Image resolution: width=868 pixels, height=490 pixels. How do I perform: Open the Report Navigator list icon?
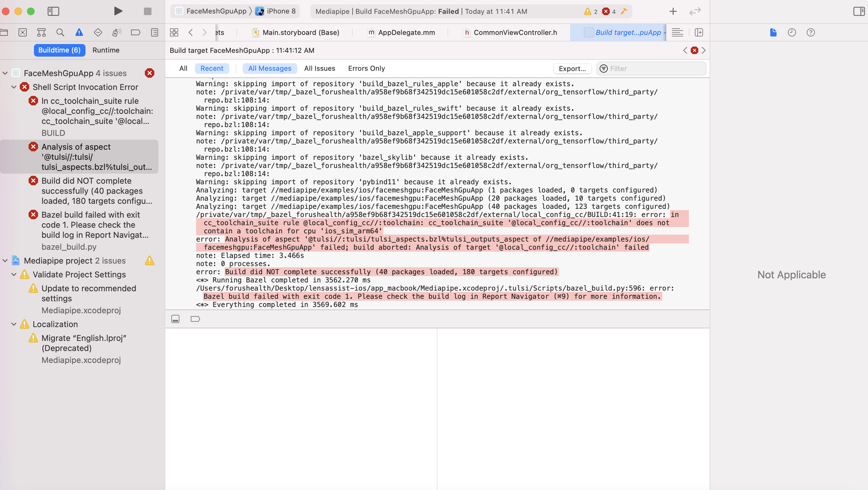tap(154, 32)
